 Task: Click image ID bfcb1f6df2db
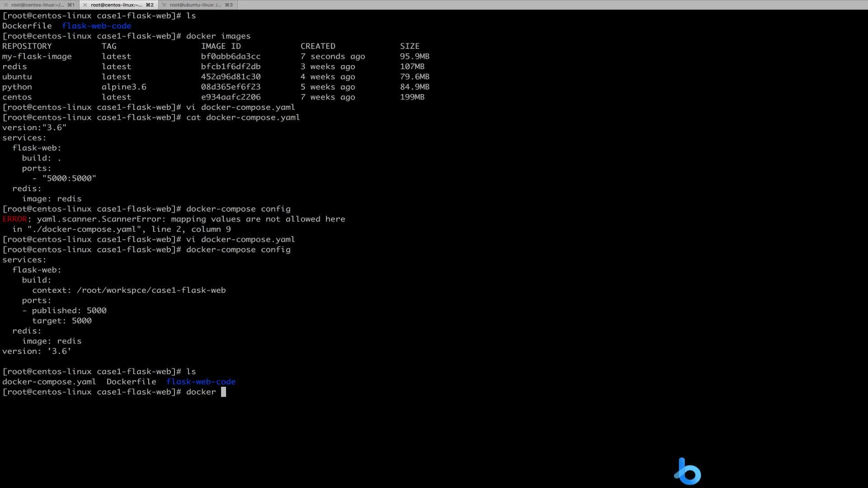(x=231, y=66)
